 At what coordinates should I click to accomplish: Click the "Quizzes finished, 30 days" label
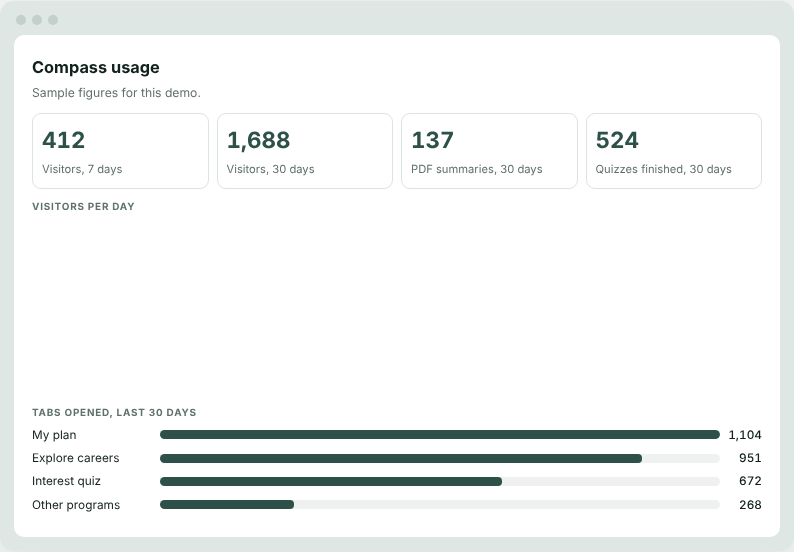[663, 169]
